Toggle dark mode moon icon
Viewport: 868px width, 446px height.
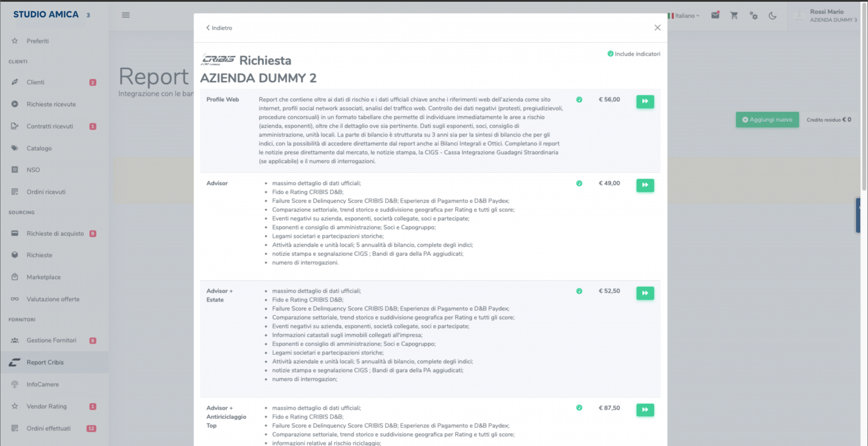pyautogui.click(x=773, y=15)
